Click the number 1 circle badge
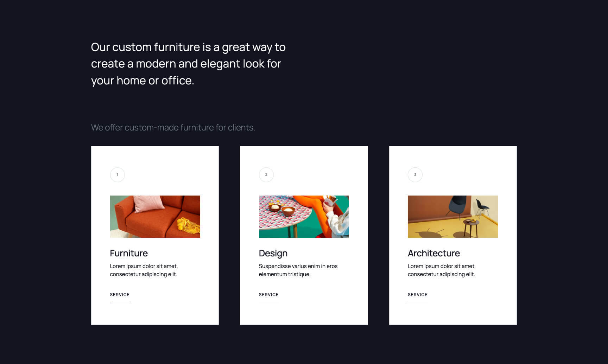Image resolution: width=608 pixels, height=364 pixels. 117,175
